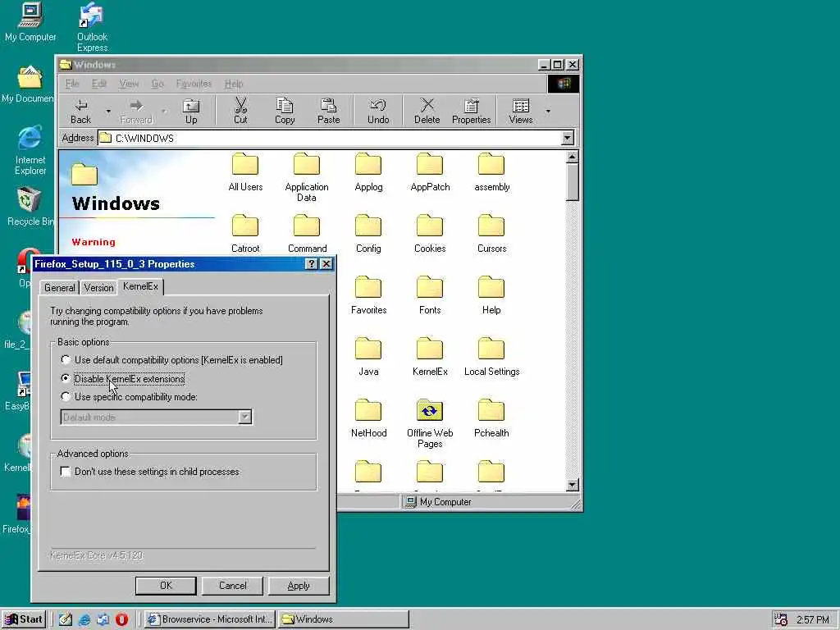Click the dialog's question mark help button
Image resolution: width=840 pixels, height=630 pixels.
coord(311,263)
